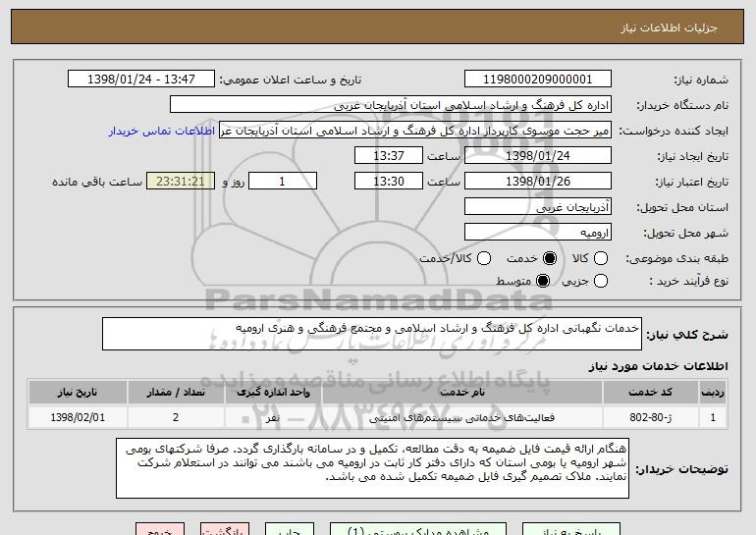Click the کد خدمت column header
This screenshot has height=535, width=756.
point(650,393)
